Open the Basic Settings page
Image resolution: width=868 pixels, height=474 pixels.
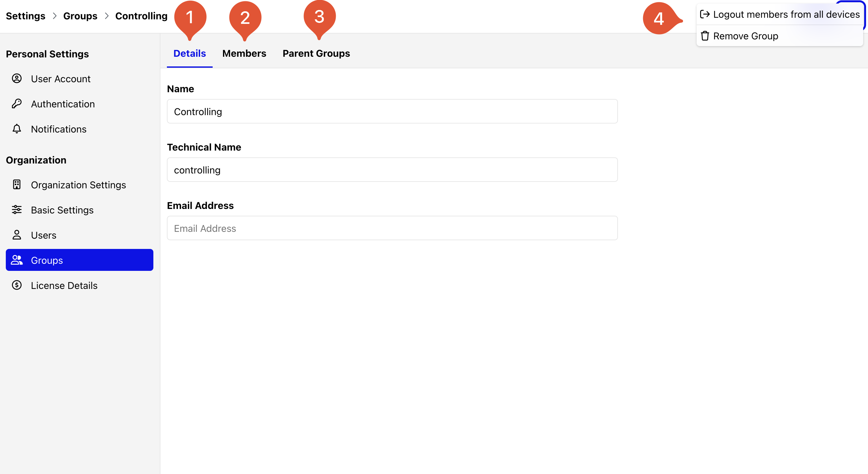pyautogui.click(x=80, y=210)
